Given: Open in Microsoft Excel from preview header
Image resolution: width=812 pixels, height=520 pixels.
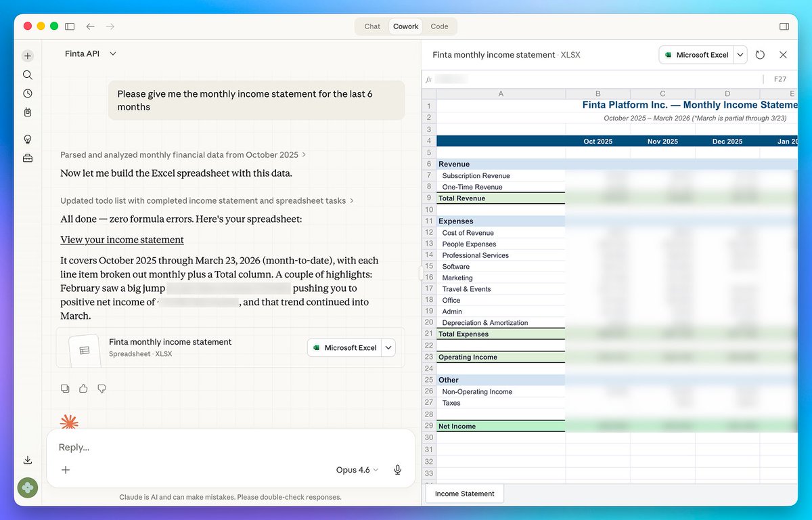Looking at the screenshot, I should point(696,55).
